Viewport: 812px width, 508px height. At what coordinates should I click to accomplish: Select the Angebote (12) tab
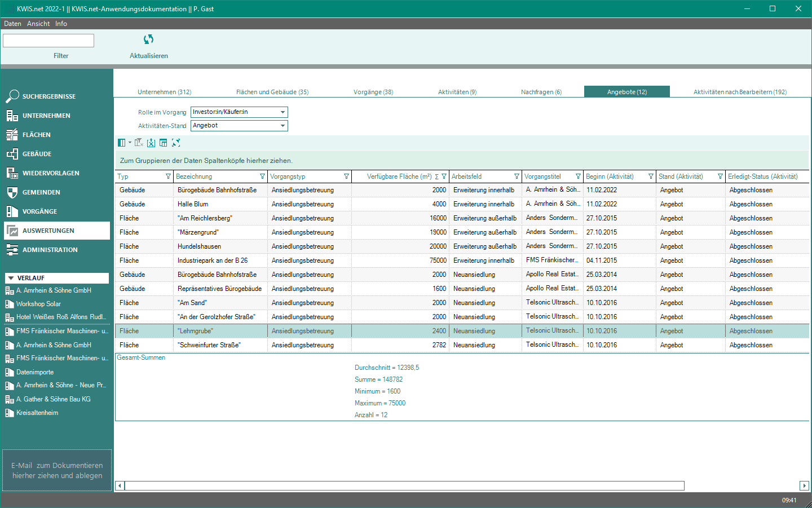(x=627, y=92)
